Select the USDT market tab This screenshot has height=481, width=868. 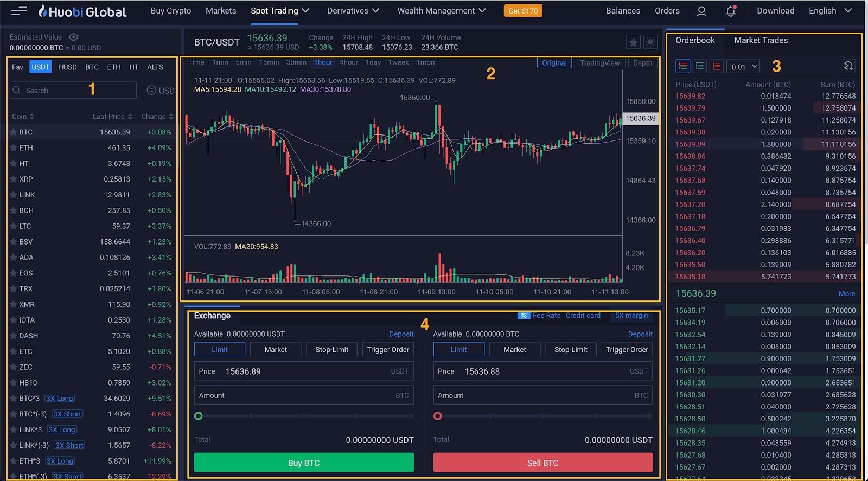41,67
